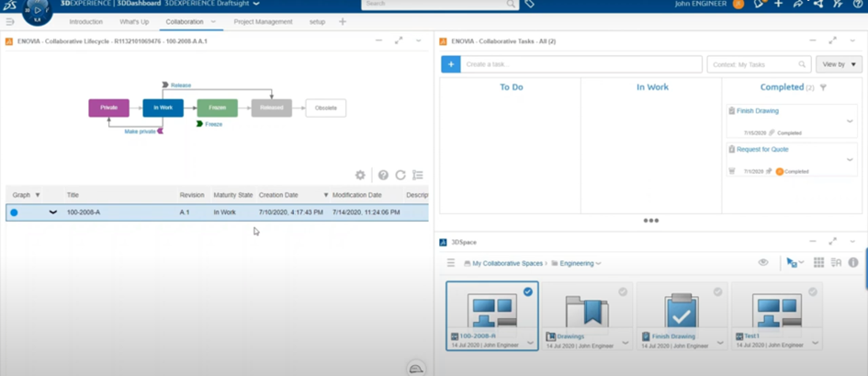868x376 pixels.
Task: Open the Request for Quote task link
Action: 762,150
